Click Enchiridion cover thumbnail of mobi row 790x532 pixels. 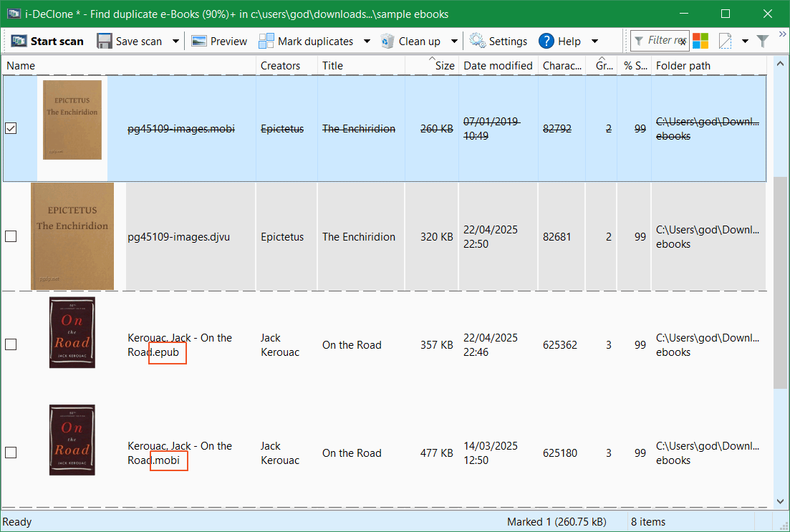coord(72,120)
